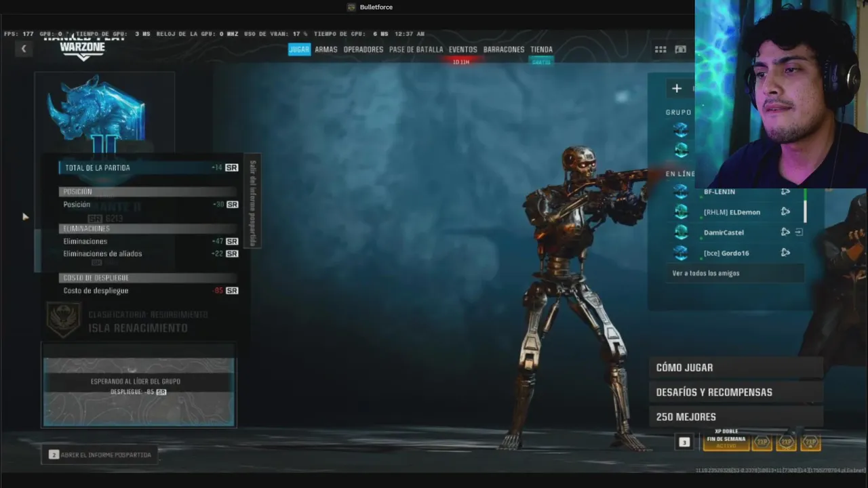
Task: Click Abrir el informe pospartida
Action: pyautogui.click(x=100, y=455)
